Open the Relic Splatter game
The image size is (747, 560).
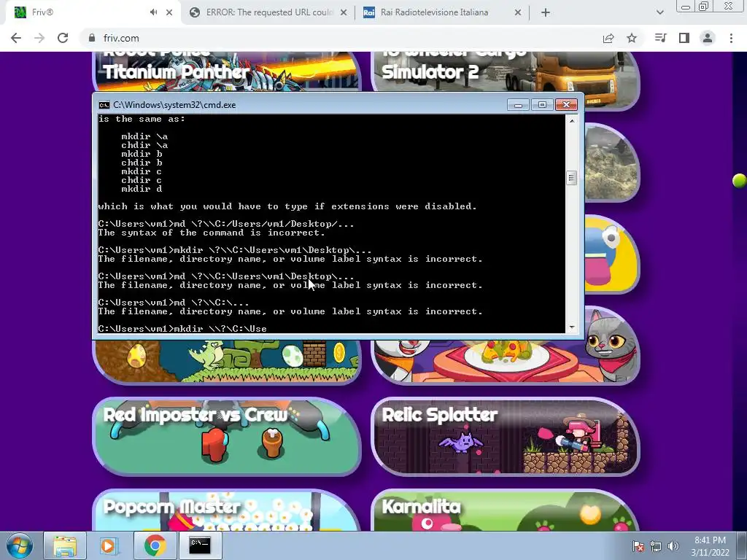[505, 436]
